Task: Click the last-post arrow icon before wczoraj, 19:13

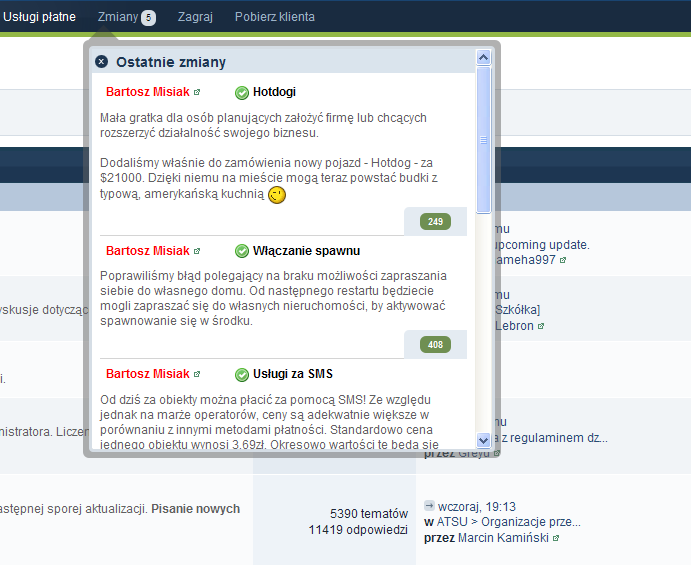Action: (429, 506)
